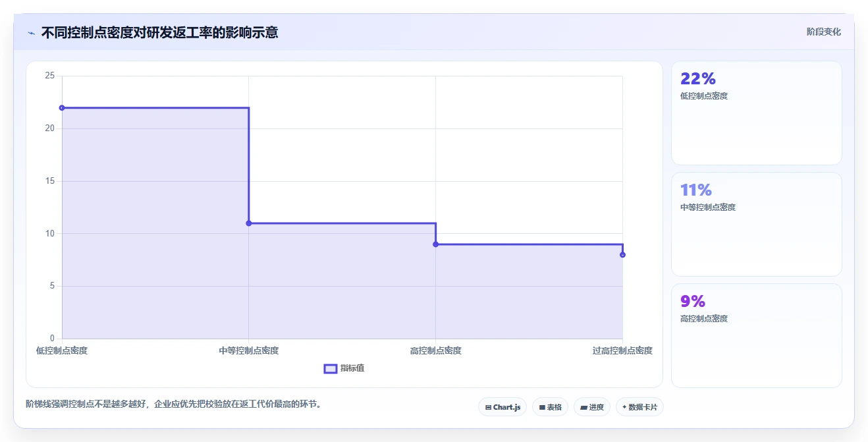
Task: Click the y-axis value 20
Action: pyautogui.click(x=49, y=128)
